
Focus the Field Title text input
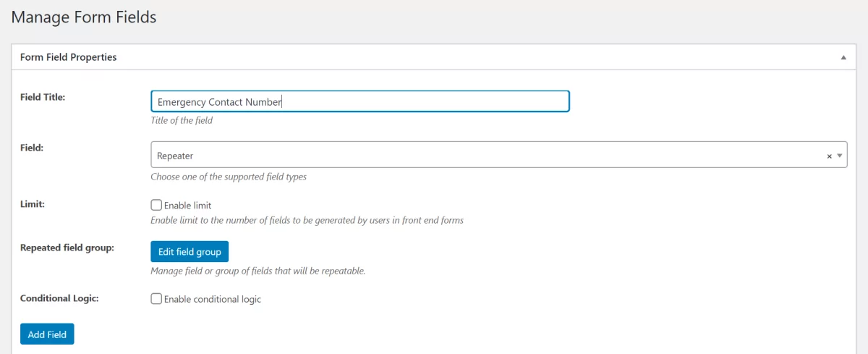pyautogui.click(x=359, y=101)
